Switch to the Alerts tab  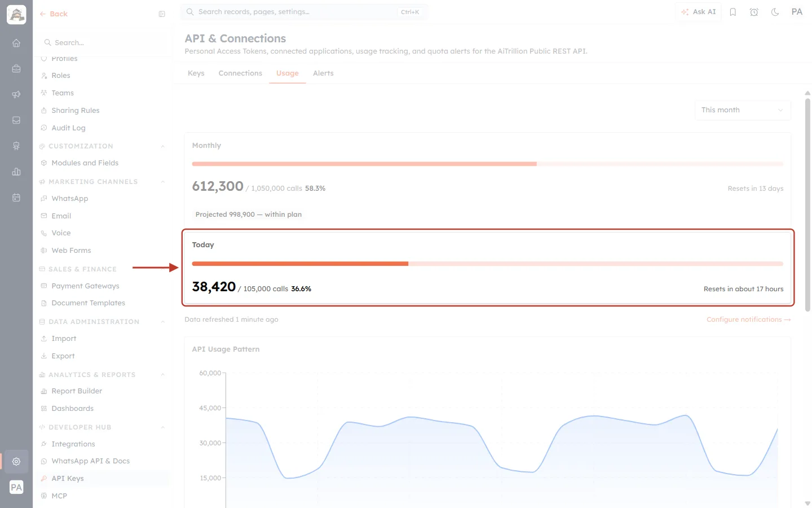click(323, 73)
